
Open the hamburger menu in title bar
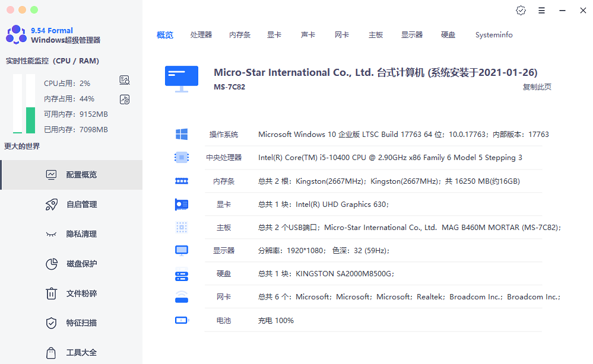click(x=541, y=10)
